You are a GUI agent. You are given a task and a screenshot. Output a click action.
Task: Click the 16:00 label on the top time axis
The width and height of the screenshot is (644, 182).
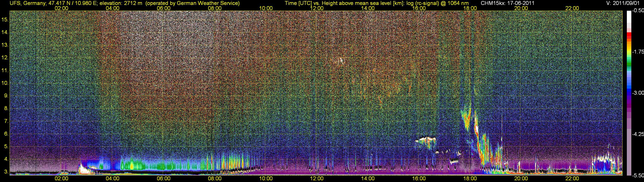419,8
